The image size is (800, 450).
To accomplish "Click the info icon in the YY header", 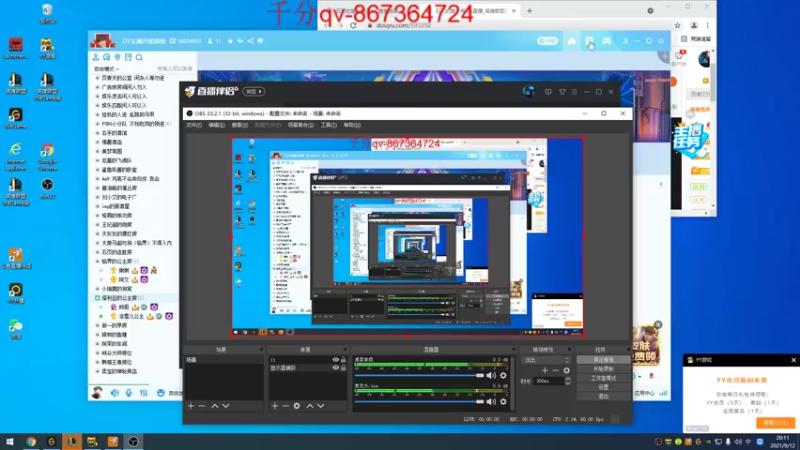I will pos(260,41).
